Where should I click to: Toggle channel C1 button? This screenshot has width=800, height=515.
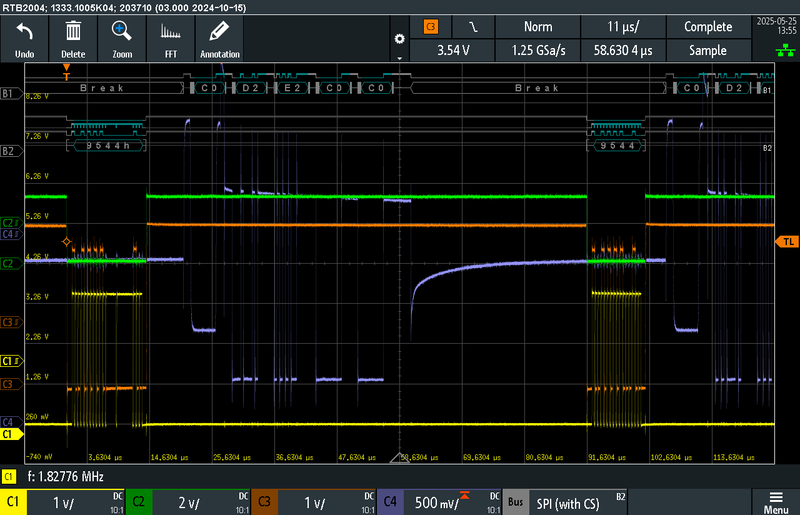(13, 502)
